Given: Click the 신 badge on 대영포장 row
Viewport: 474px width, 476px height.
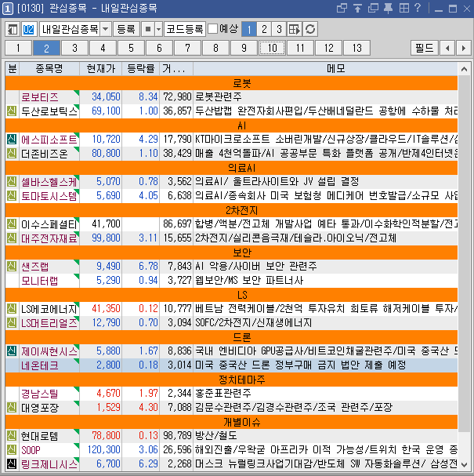Looking at the screenshot, I should (12, 408).
